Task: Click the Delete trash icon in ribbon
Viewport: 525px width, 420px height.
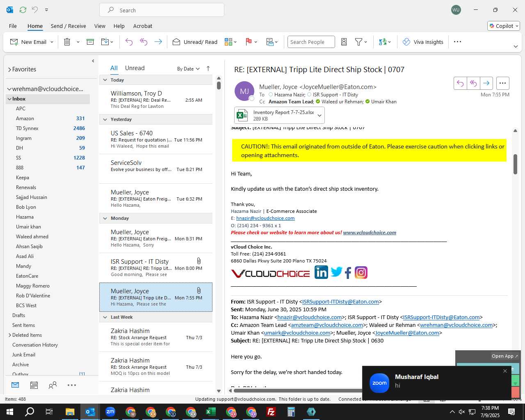Action: coord(67,42)
